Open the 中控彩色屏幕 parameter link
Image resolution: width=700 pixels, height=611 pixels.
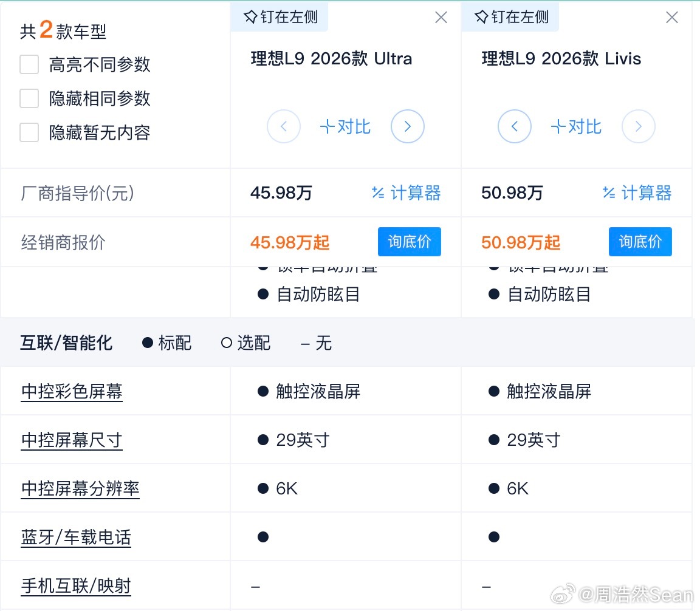click(72, 391)
